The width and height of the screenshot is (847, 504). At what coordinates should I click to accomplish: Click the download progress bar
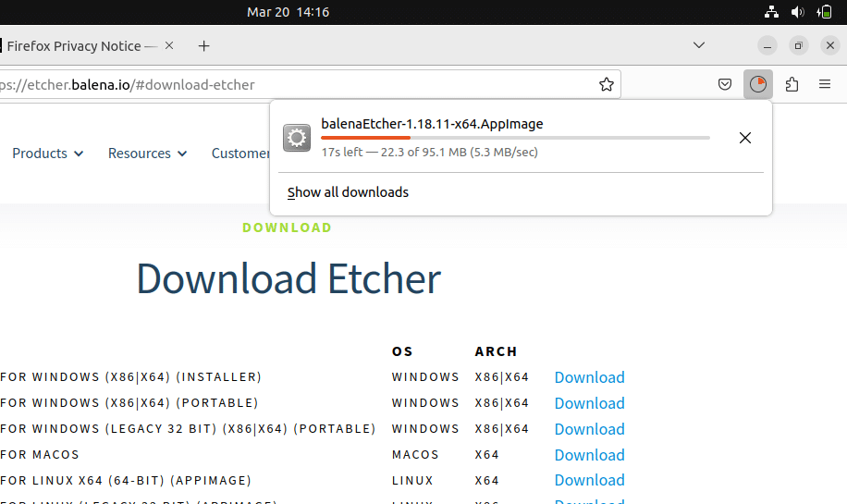515,139
